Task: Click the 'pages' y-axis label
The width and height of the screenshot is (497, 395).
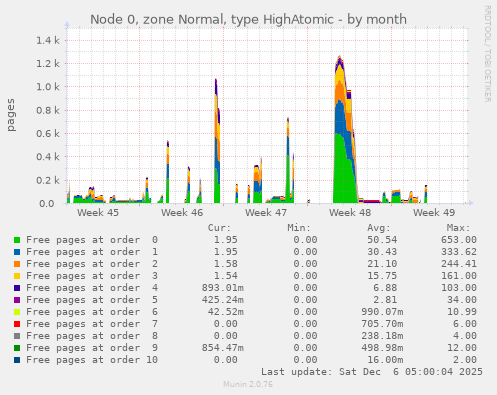Action: pyautogui.click(x=11, y=115)
